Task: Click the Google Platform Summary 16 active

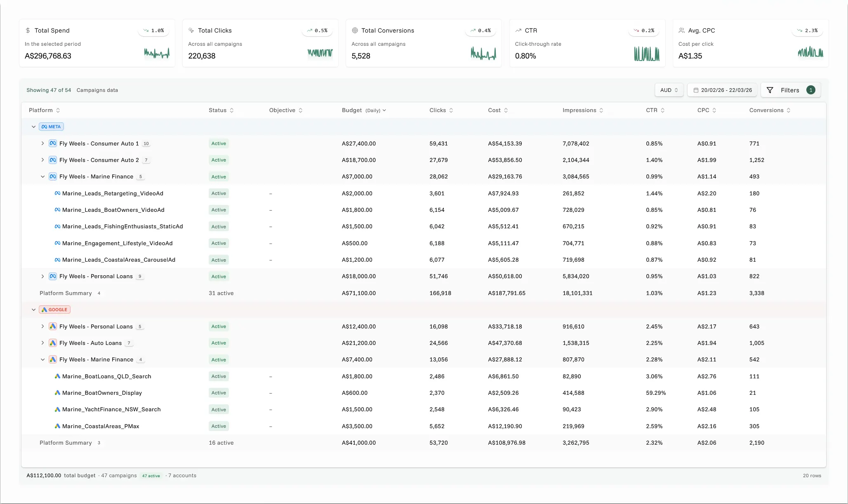Action: tap(221, 443)
